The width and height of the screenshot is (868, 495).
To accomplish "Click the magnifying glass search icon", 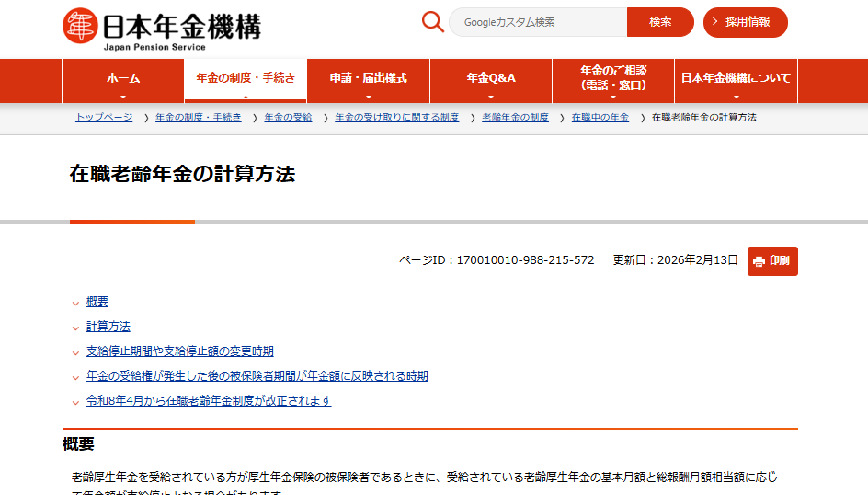I will click(433, 22).
